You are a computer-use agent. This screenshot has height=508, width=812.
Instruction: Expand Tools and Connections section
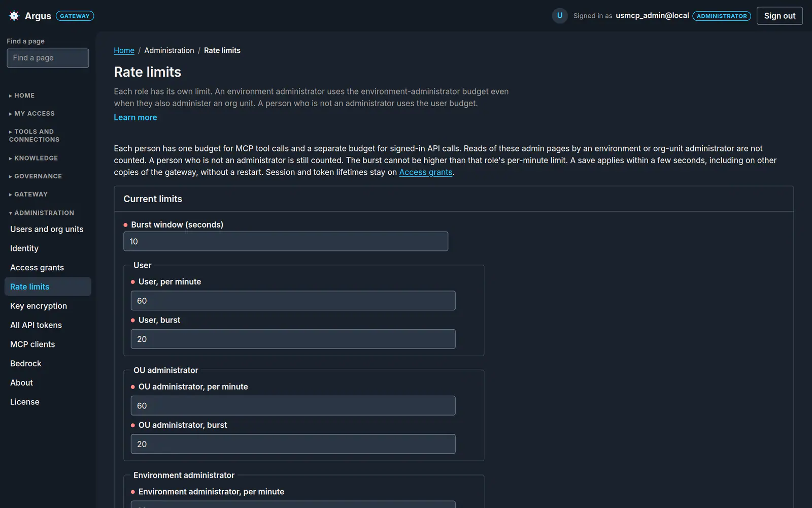pos(34,136)
